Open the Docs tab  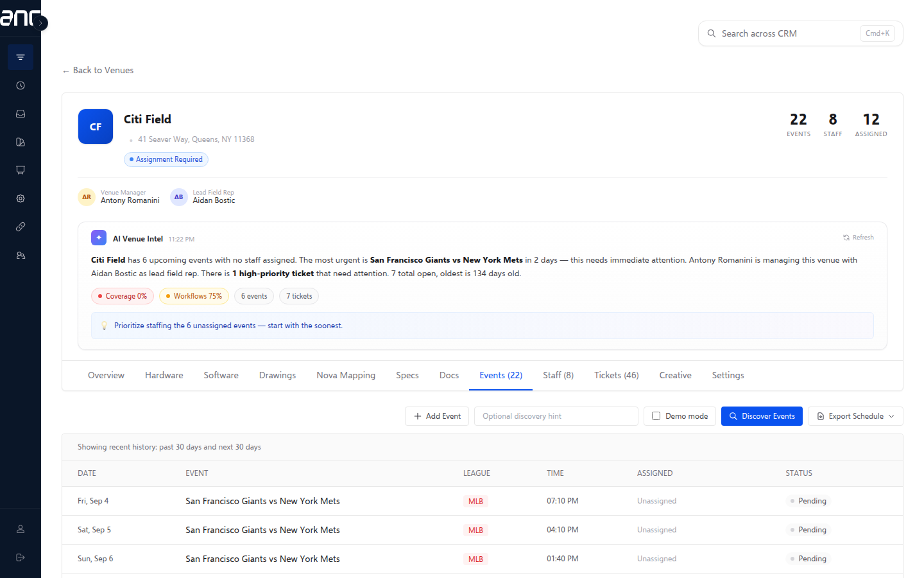point(449,376)
